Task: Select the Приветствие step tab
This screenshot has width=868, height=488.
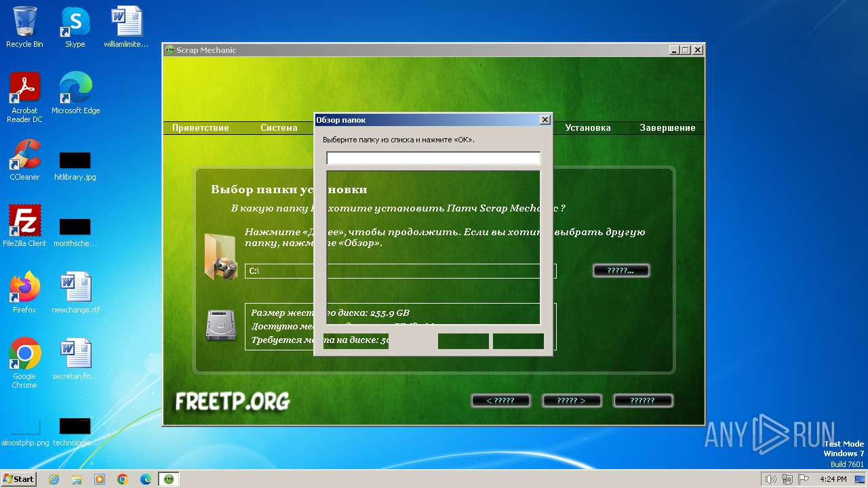Action: pos(201,127)
